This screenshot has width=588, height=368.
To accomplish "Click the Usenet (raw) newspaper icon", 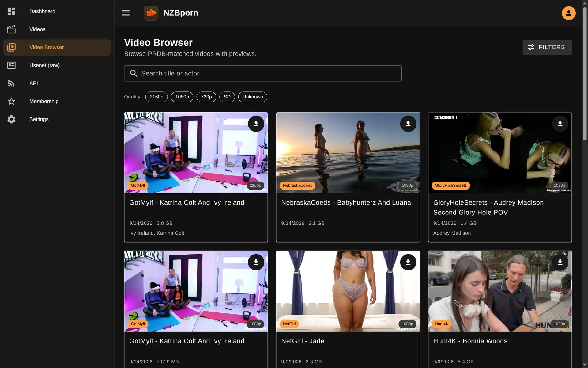I will (11, 65).
